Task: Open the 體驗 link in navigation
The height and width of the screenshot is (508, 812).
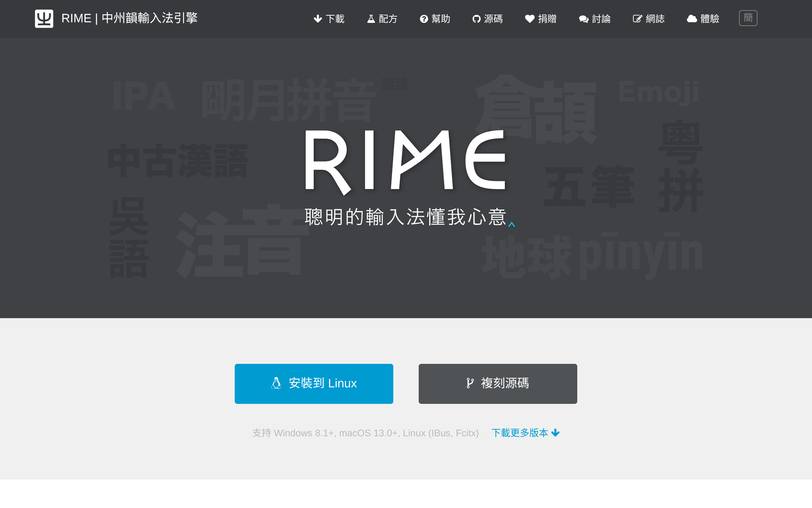Action: [x=703, y=19]
